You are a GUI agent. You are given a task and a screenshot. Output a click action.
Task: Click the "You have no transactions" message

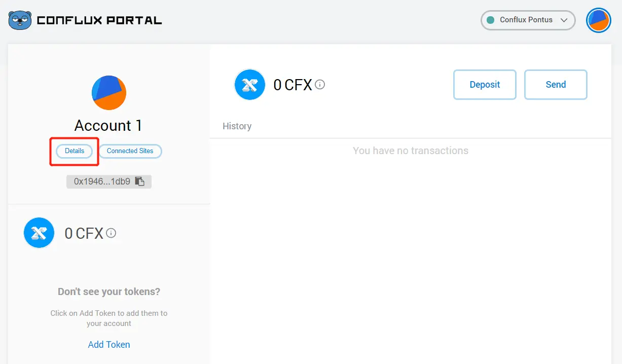[x=411, y=151]
